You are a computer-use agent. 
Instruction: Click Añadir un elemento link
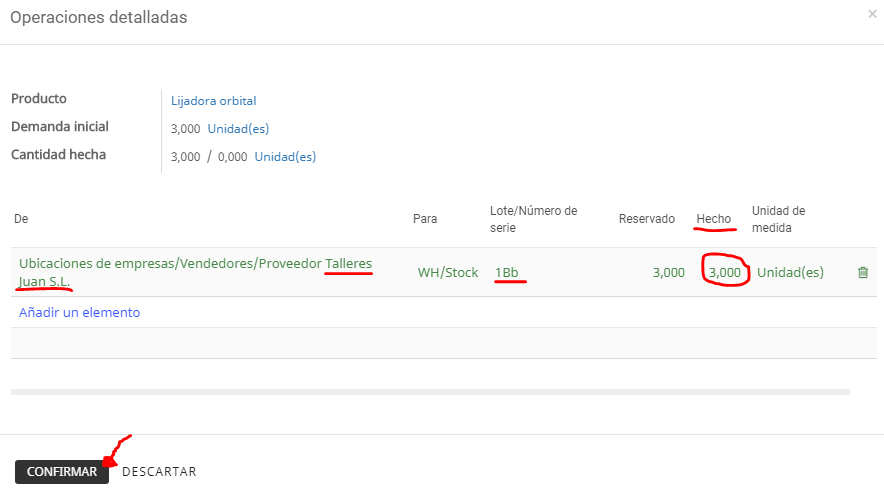coord(79,312)
